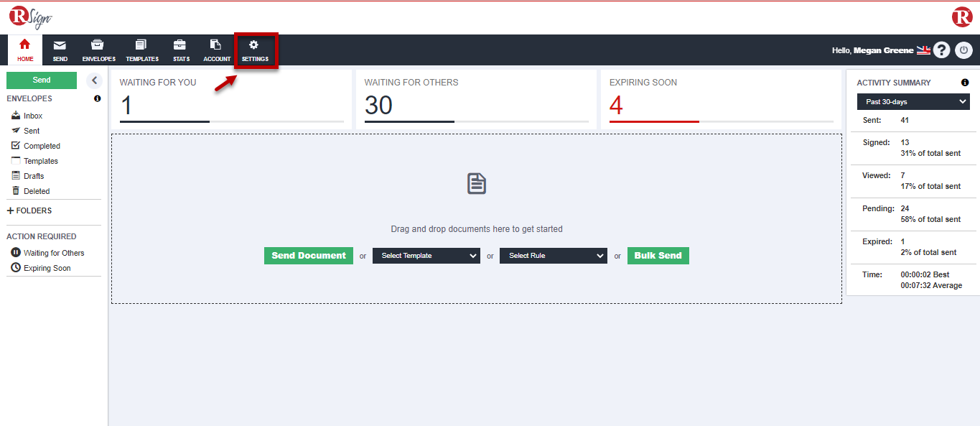This screenshot has height=426, width=980.
Task: Open the Past 30-days period dropdown
Action: tap(913, 102)
